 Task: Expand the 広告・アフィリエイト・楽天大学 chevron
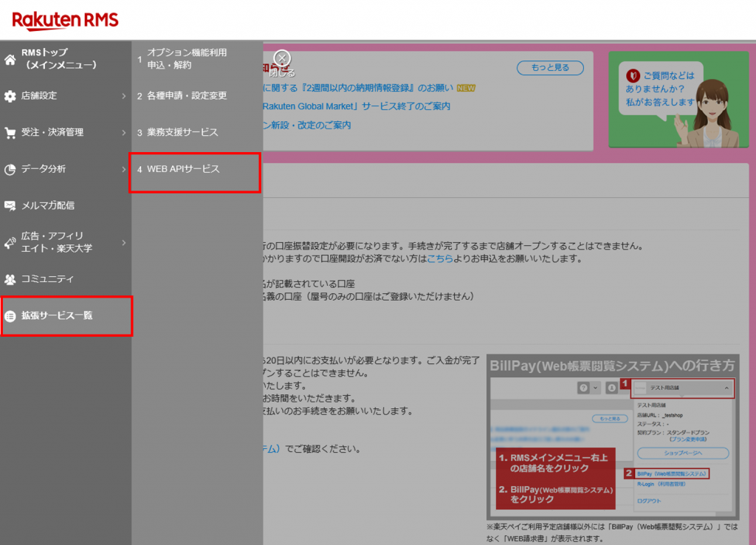(x=123, y=243)
